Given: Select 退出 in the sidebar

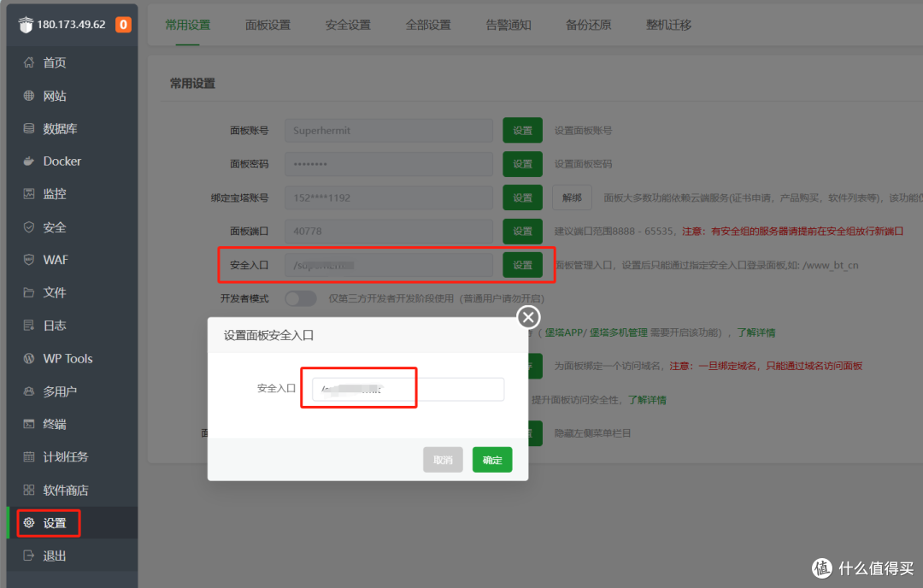Looking at the screenshot, I should click(72, 556).
